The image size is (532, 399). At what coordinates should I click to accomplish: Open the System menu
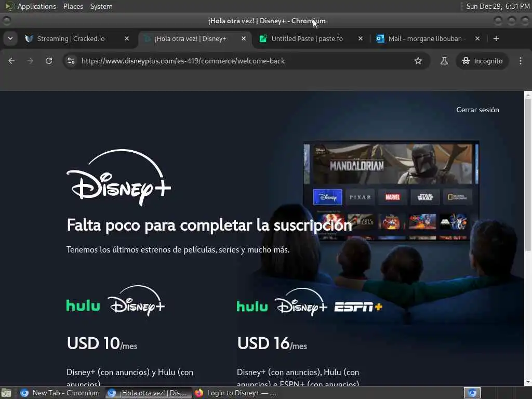point(101,6)
